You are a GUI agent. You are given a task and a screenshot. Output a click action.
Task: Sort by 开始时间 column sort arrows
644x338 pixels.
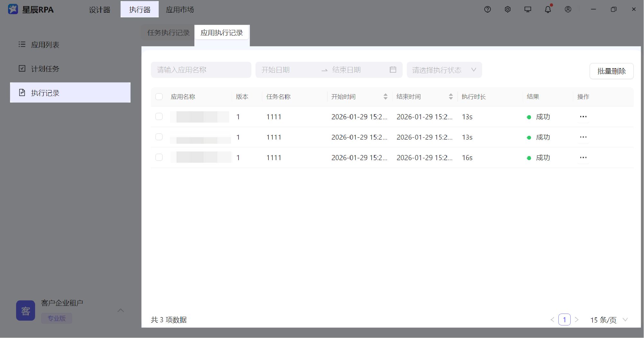(385, 97)
